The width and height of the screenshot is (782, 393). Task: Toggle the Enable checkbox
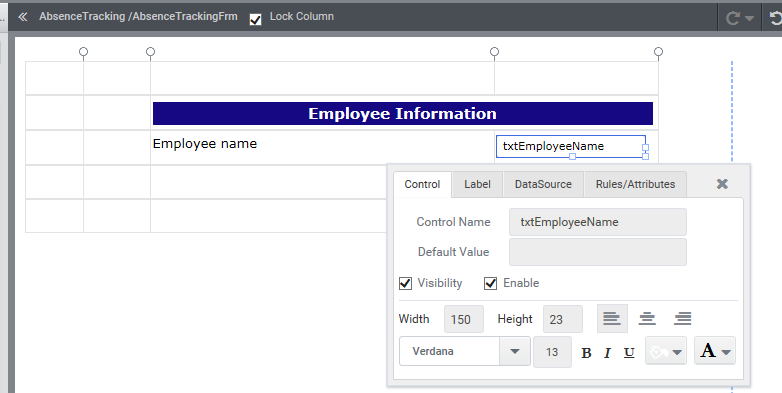(x=491, y=283)
